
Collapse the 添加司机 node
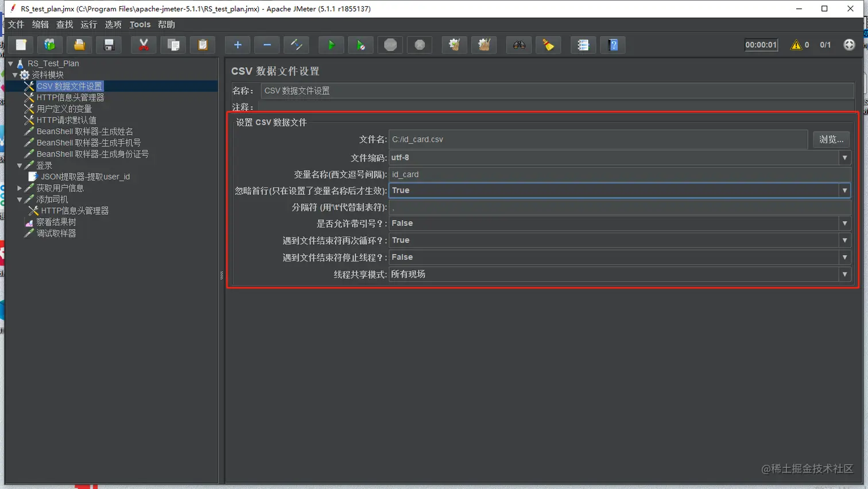(x=20, y=199)
